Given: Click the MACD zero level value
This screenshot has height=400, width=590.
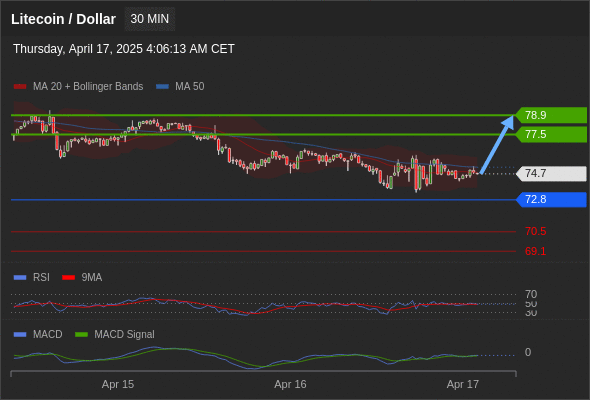Looking at the screenshot, I should (528, 352).
